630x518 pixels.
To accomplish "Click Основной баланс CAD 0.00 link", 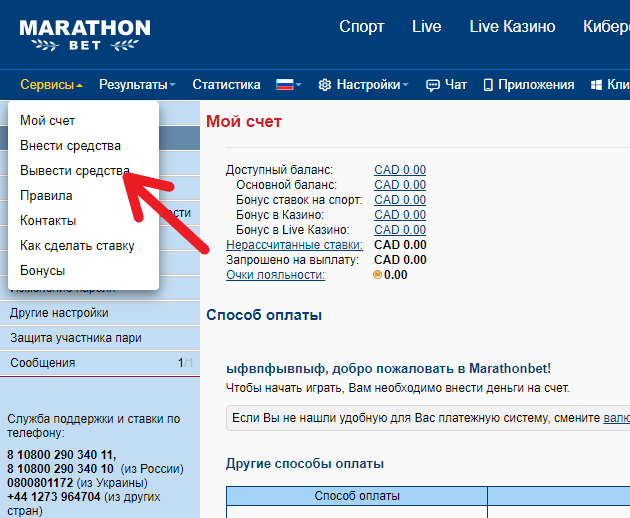I will (x=400, y=185).
